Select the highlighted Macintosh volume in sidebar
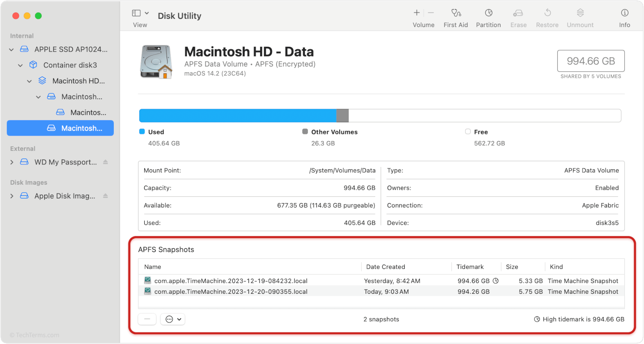The height and width of the screenshot is (344, 644). 60,128
